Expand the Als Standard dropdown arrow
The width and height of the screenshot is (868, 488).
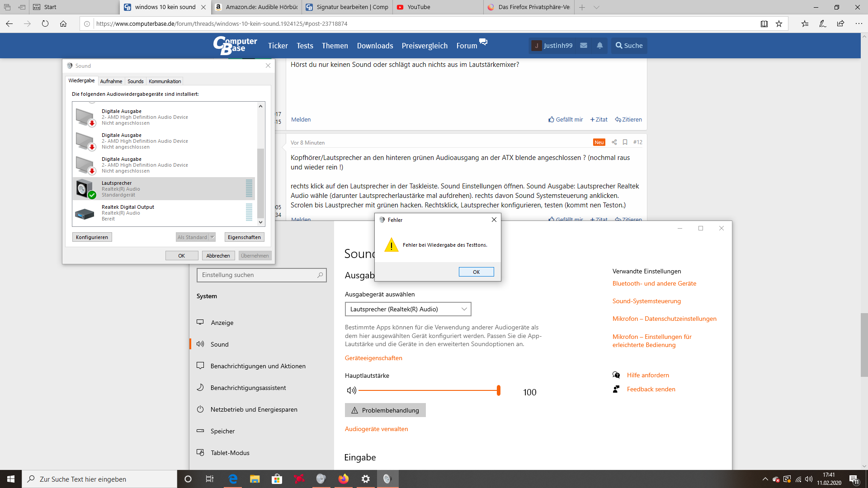[x=212, y=237]
